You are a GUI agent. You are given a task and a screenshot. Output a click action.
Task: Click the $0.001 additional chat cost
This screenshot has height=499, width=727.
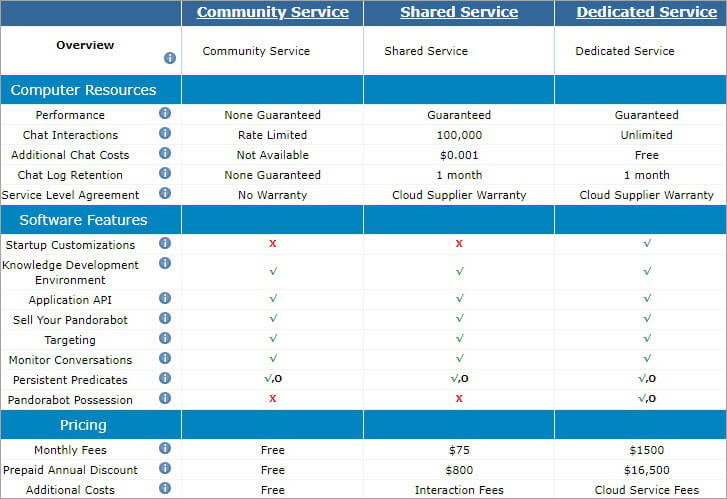click(x=459, y=155)
